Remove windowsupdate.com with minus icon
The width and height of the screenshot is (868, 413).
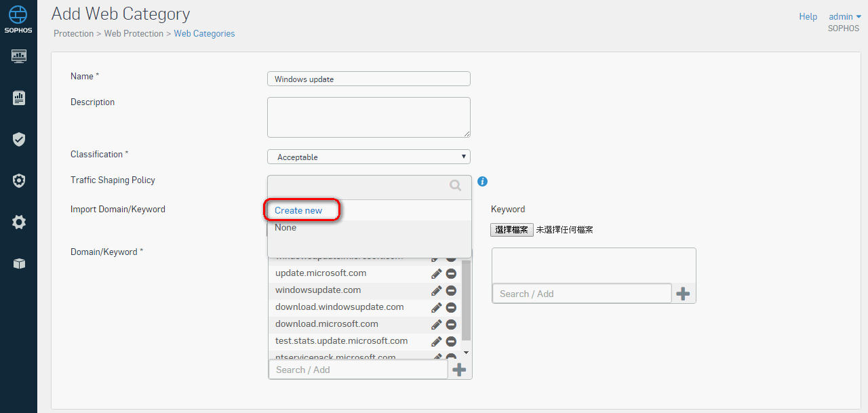pyautogui.click(x=451, y=290)
